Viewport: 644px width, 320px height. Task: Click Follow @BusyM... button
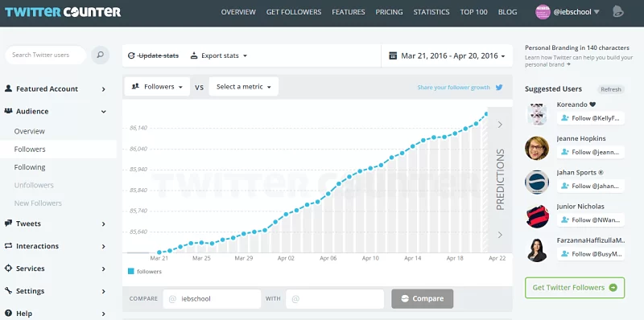(x=591, y=254)
